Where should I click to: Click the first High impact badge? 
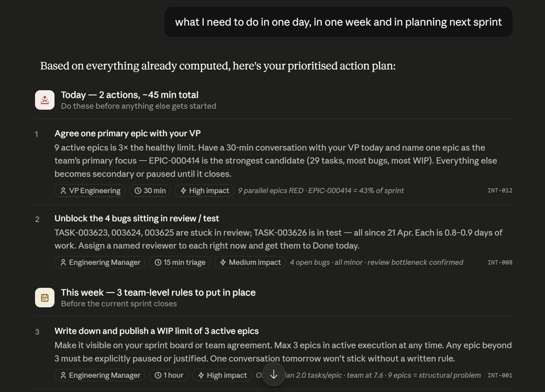204,191
